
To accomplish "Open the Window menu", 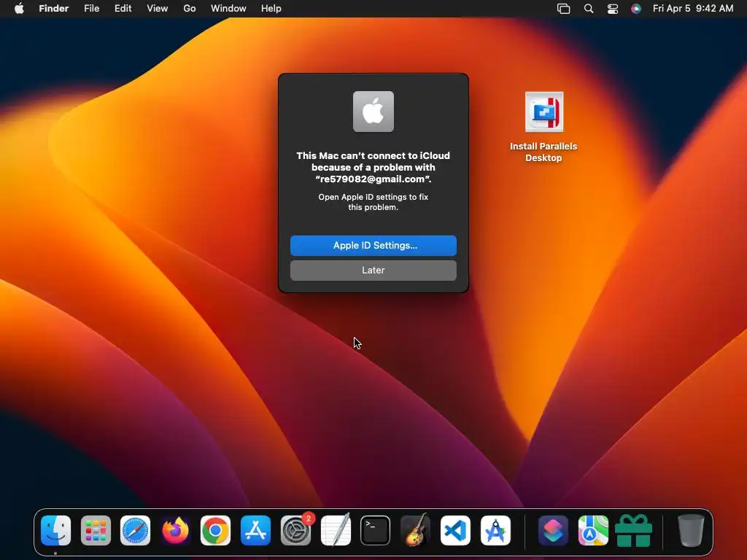I will coord(228,9).
